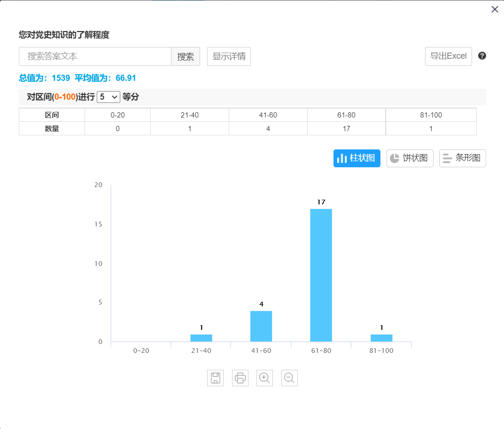
Task: Click the print chart icon
Action: pyautogui.click(x=240, y=378)
